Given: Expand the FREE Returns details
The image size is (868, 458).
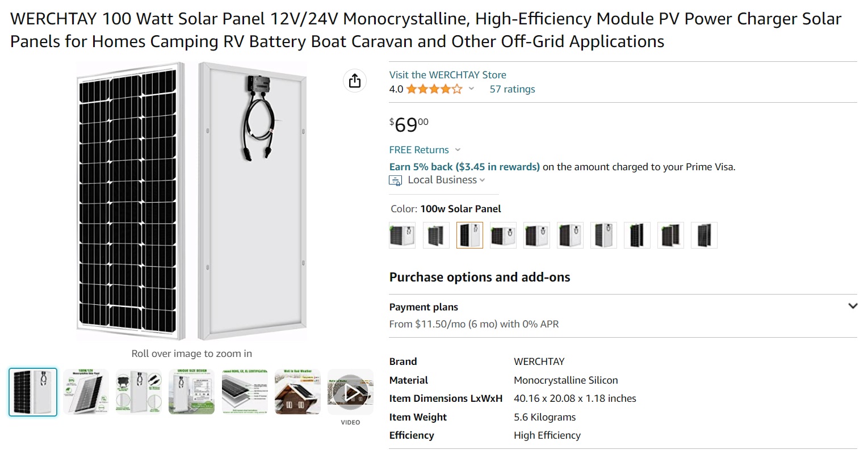Looking at the screenshot, I should [458, 150].
